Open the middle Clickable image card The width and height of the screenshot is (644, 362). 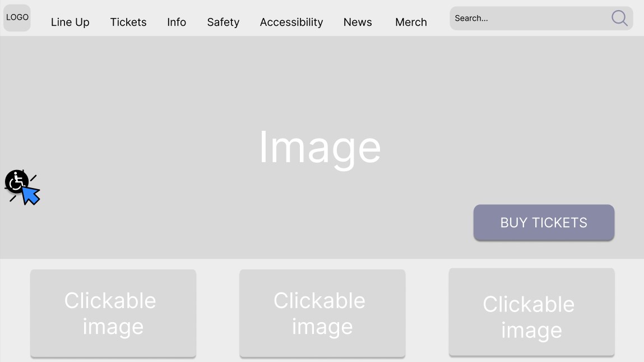[x=322, y=313]
